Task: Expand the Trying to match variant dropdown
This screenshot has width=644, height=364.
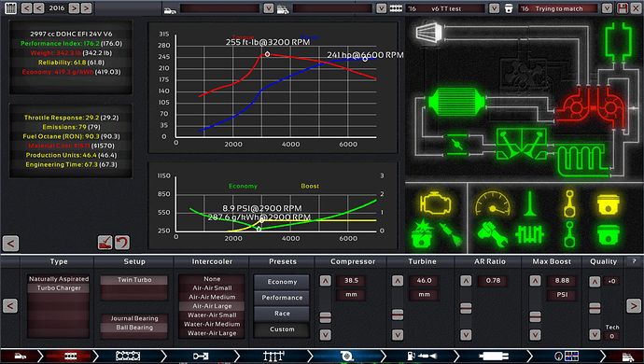Action: coord(607,8)
